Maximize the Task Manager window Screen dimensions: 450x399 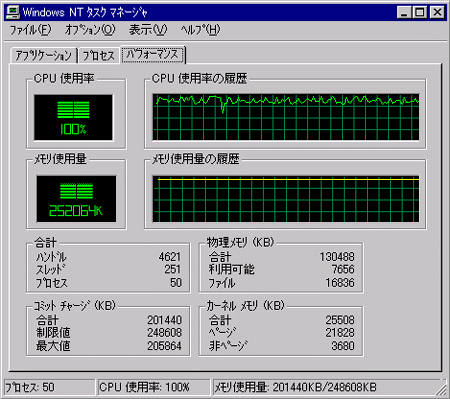coord(419,12)
